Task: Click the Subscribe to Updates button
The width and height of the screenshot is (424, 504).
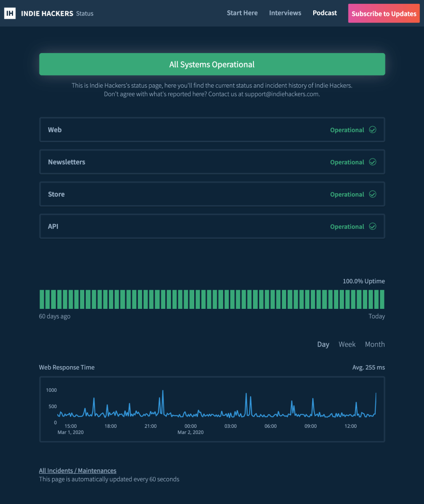Action: [x=384, y=13]
